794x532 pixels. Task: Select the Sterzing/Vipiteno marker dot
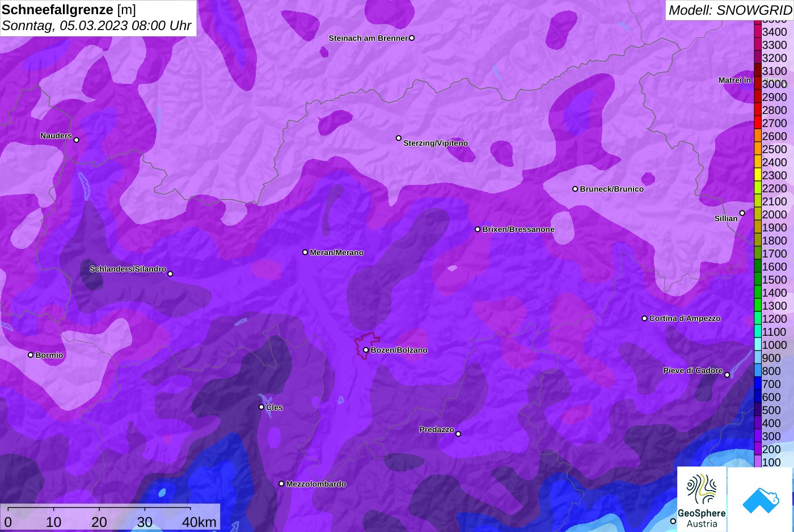point(399,138)
